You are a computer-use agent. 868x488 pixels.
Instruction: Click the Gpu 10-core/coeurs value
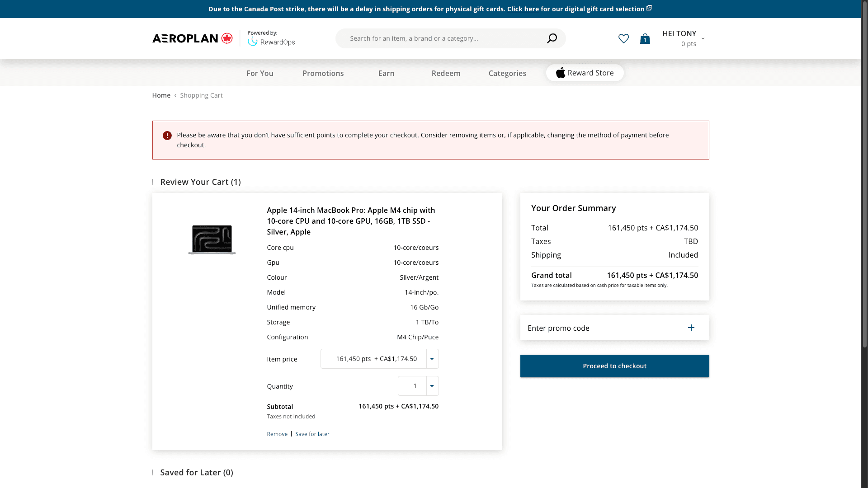(416, 263)
